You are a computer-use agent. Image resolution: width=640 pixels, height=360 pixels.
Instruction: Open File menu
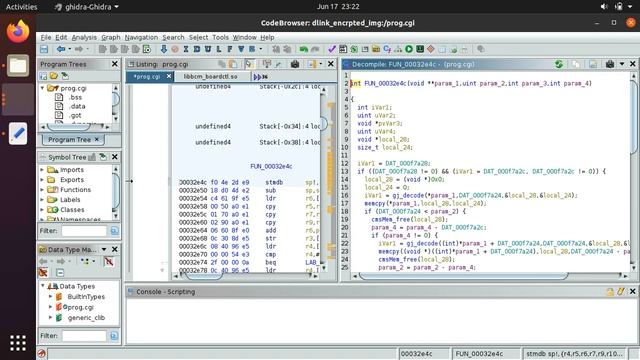click(x=46, y=37)
